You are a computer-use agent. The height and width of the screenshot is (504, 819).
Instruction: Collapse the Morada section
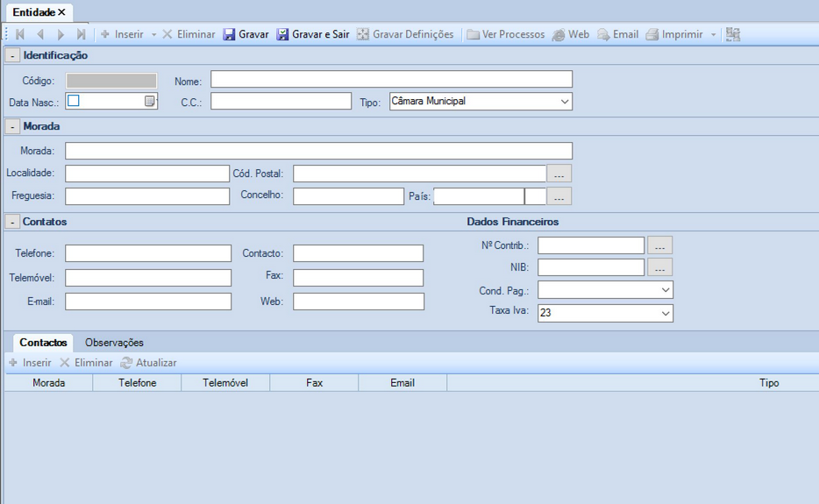[12, 126]
